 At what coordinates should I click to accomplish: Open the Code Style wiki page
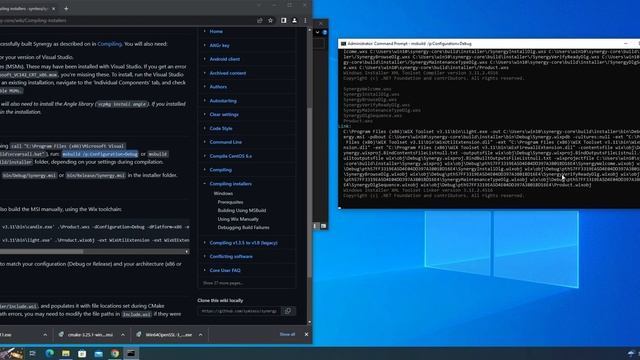coord(221,129)
